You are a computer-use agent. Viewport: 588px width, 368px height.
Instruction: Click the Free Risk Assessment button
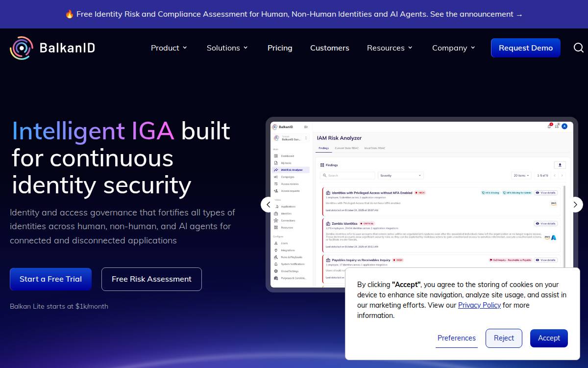click(151, 279)
